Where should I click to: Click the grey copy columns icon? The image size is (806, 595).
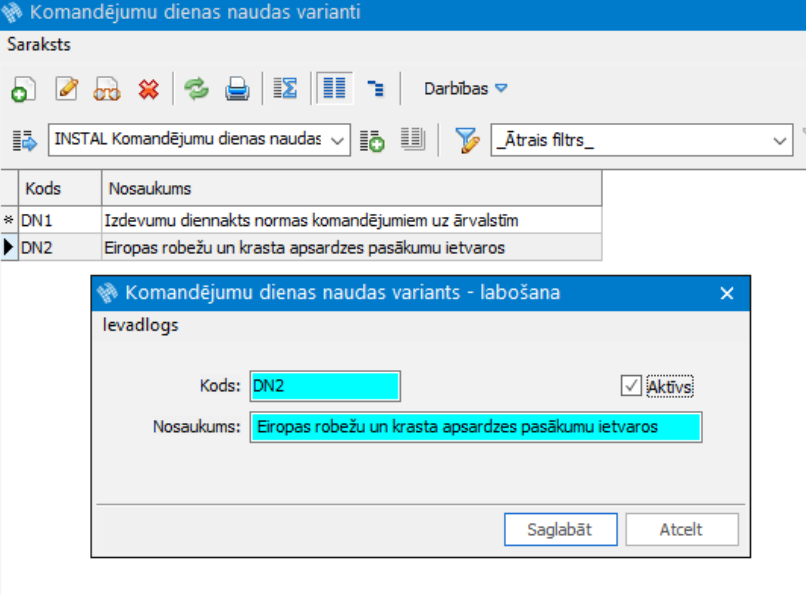coord(413,139)
